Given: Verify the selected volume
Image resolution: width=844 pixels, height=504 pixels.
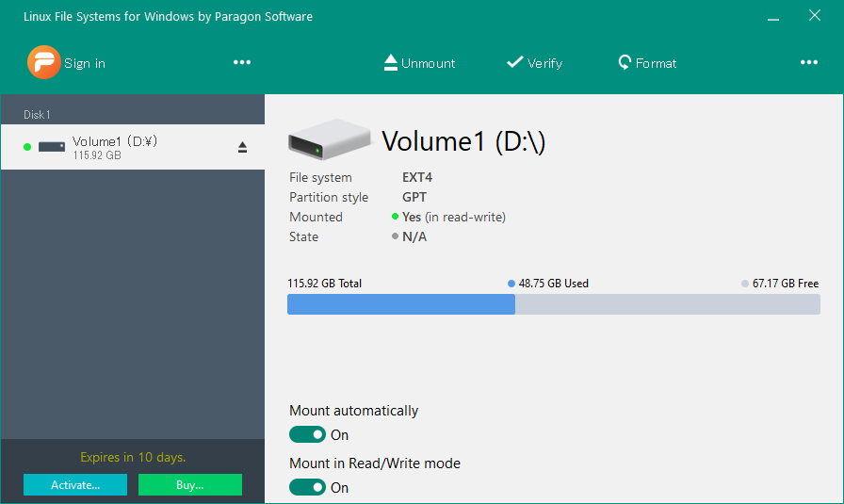Looking at the screenshot, I should pos(534,63).
